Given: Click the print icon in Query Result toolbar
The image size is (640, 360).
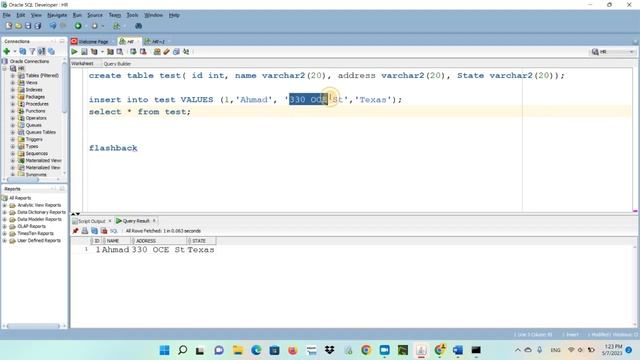Looking at the screenshot, I should 85,231.
